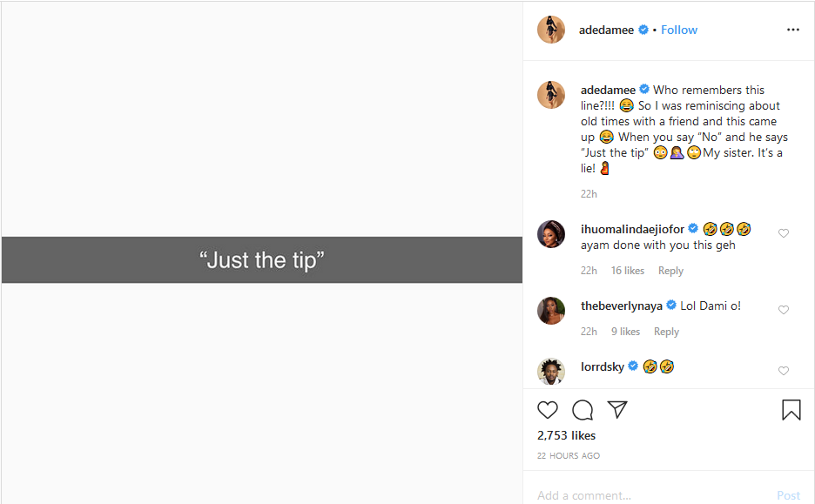
Task: Open the comment bubble icon
Action: 583,410
